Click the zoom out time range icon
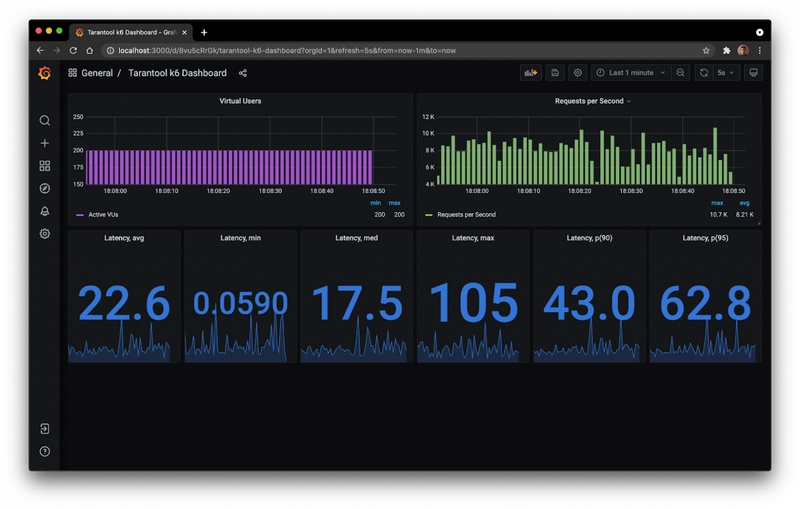800x509 pixels. pos(680,73)
